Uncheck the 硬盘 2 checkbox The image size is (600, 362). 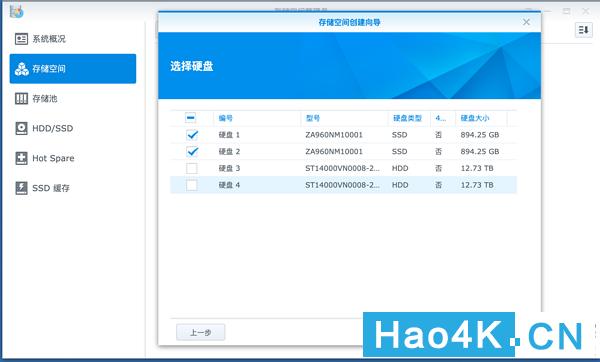click(x=192, y=152)
